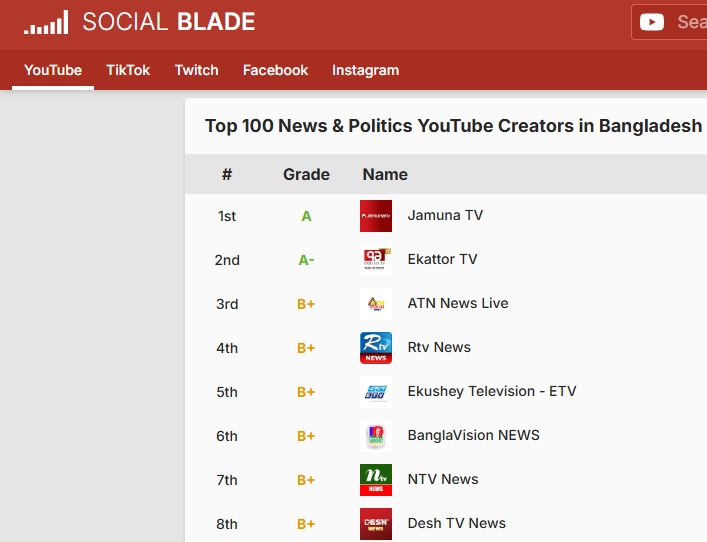The width and height of the screenshot is (707, 542).
Task: Click the # rank column header
Action: point(227,175)
